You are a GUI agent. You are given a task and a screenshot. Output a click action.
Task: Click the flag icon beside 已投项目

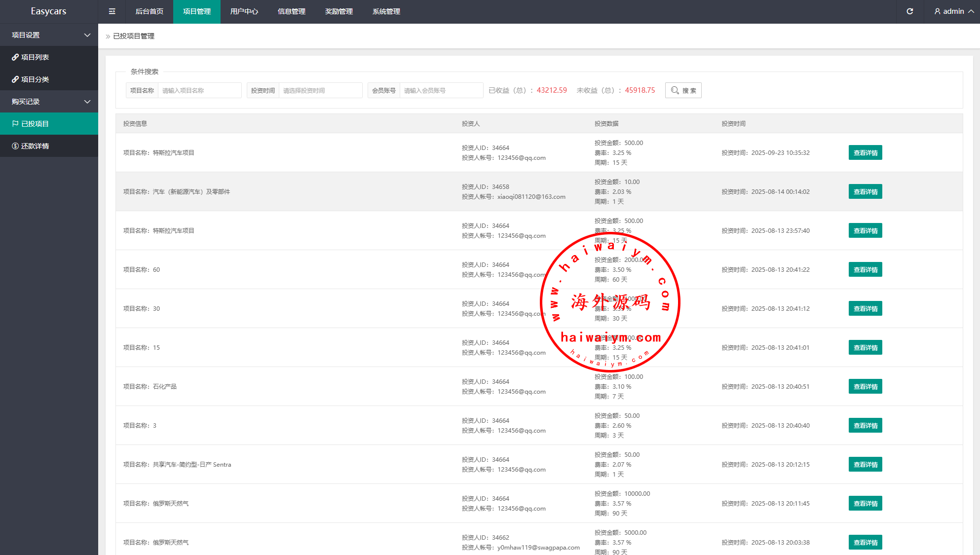coord(15,124)
